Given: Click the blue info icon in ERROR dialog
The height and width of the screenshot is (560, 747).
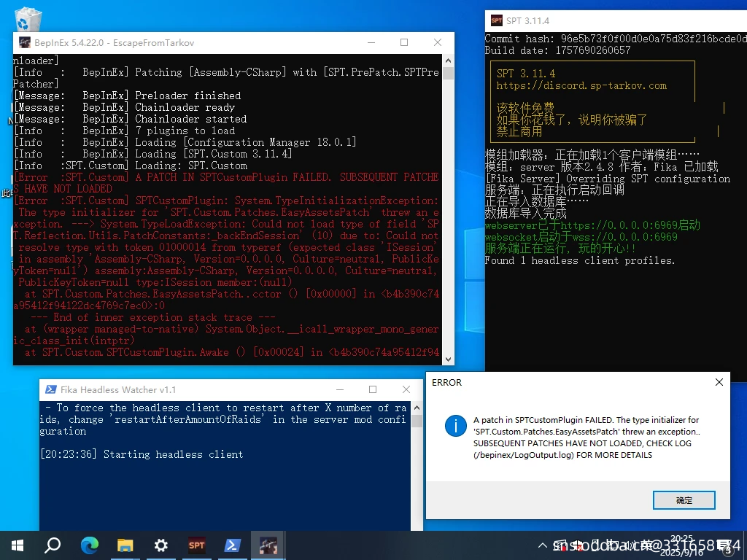Looking at the screenshot, I should 456,426.
